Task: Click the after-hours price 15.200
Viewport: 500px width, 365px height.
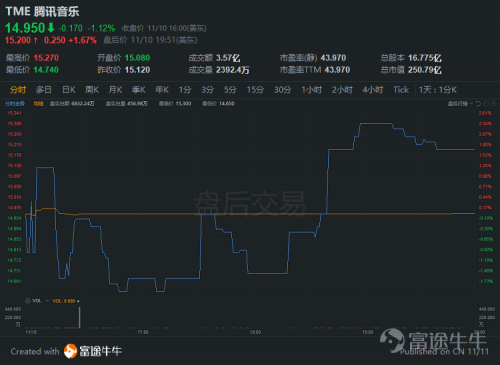Action: coord(18,40)
